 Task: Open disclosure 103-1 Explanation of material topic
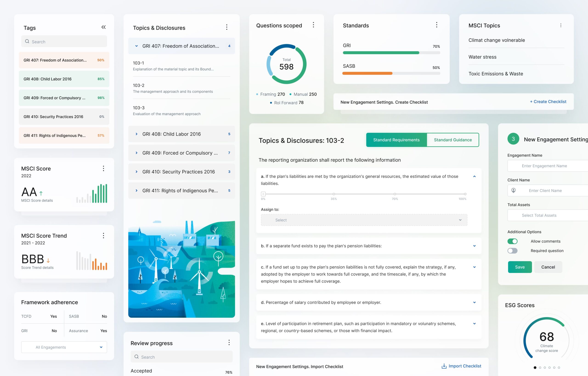182,66
